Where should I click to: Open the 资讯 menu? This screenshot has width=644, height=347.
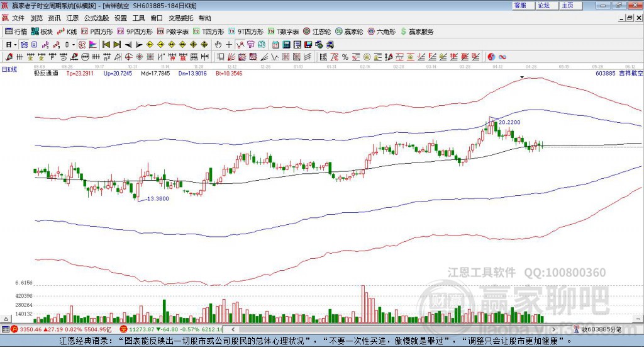pyautogui.click(x=54, y=18)
